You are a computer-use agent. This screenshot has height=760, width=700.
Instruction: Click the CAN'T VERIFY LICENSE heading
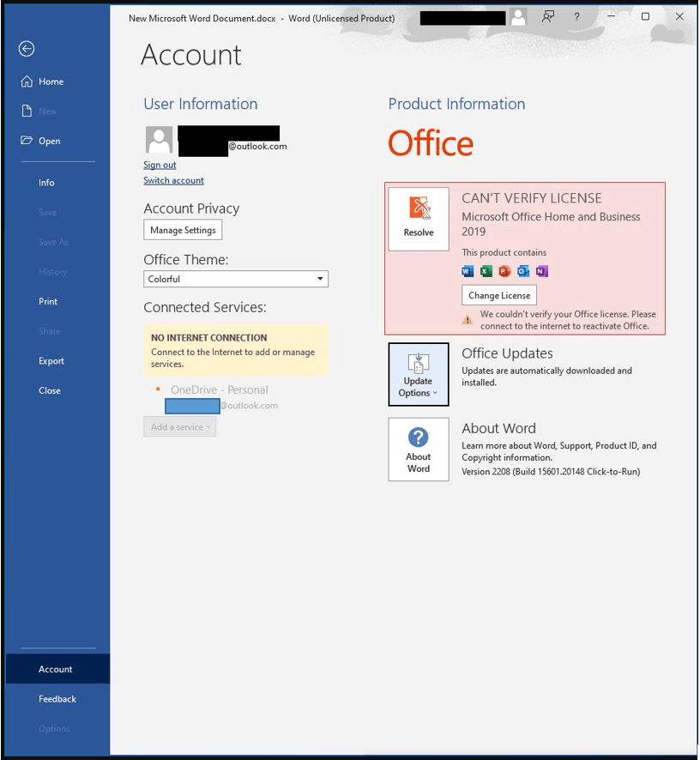(x=531, y=198)
